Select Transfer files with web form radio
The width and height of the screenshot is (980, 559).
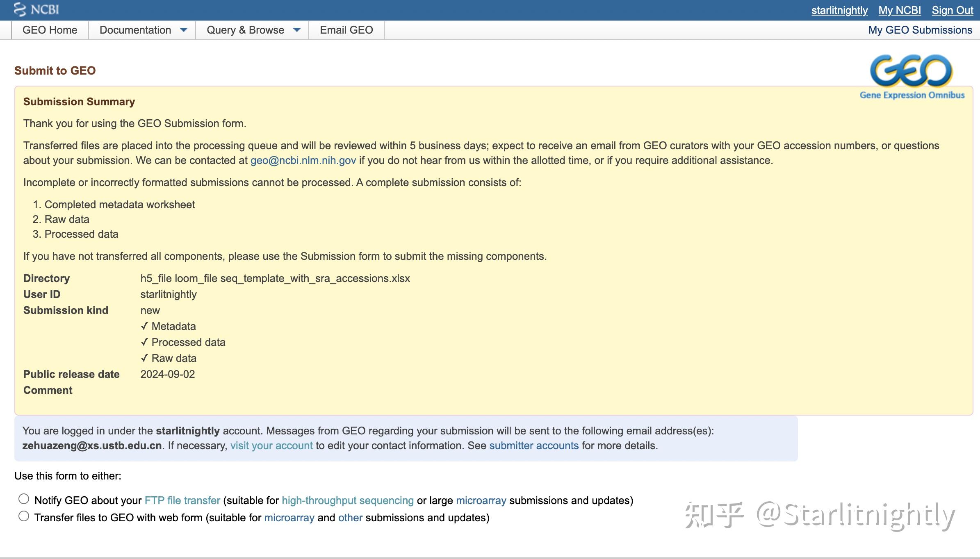pos(24,516)
